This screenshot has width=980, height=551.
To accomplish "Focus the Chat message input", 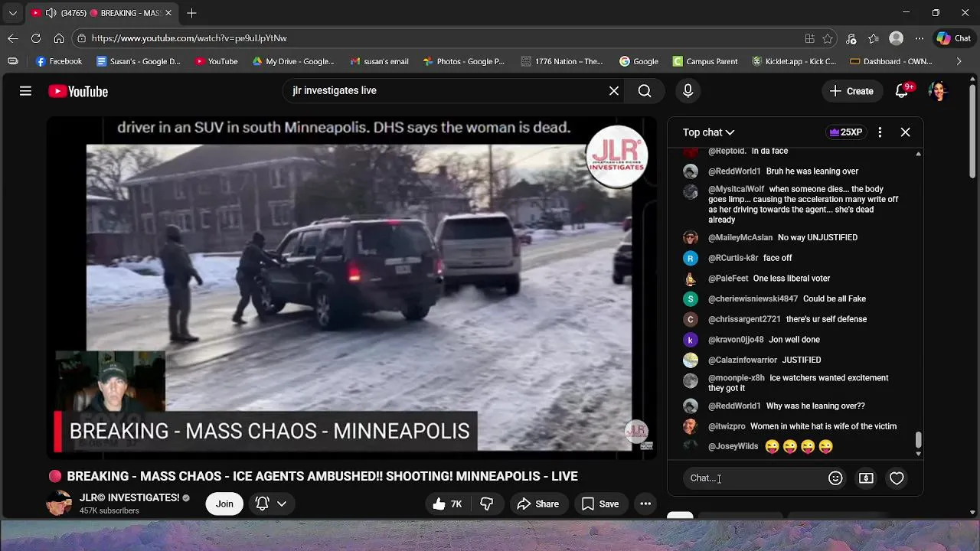I will [755, 478].
